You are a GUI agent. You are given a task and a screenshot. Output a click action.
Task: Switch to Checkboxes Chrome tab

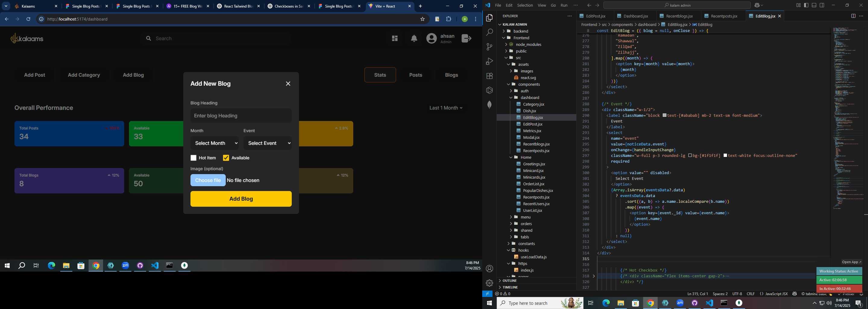coord(289,6)
